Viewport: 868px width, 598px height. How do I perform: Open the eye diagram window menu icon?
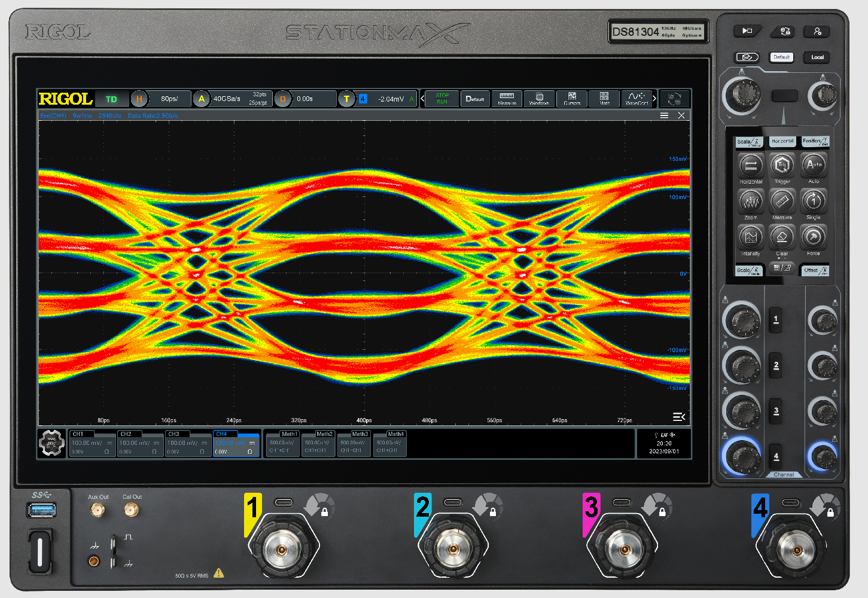coord(664,115)
